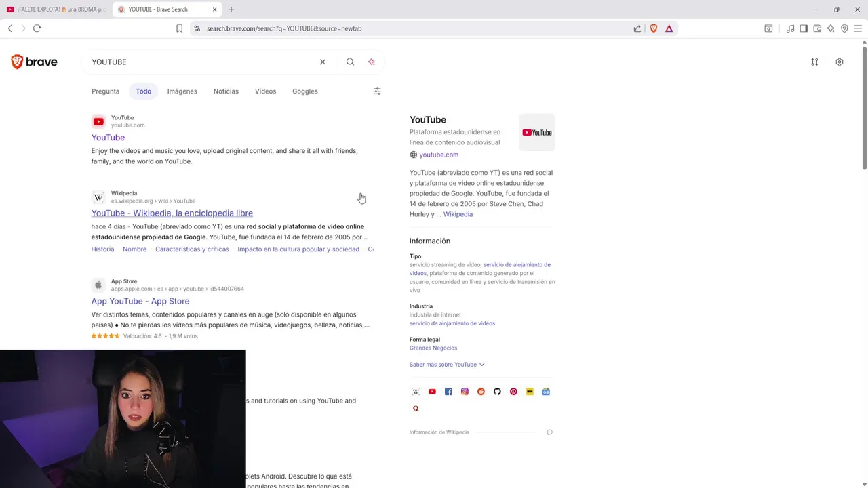Close the 'YOUTUBE - Brave Search' tab
The height and width of the screenshot is (488, 868).
click(215, 9)
